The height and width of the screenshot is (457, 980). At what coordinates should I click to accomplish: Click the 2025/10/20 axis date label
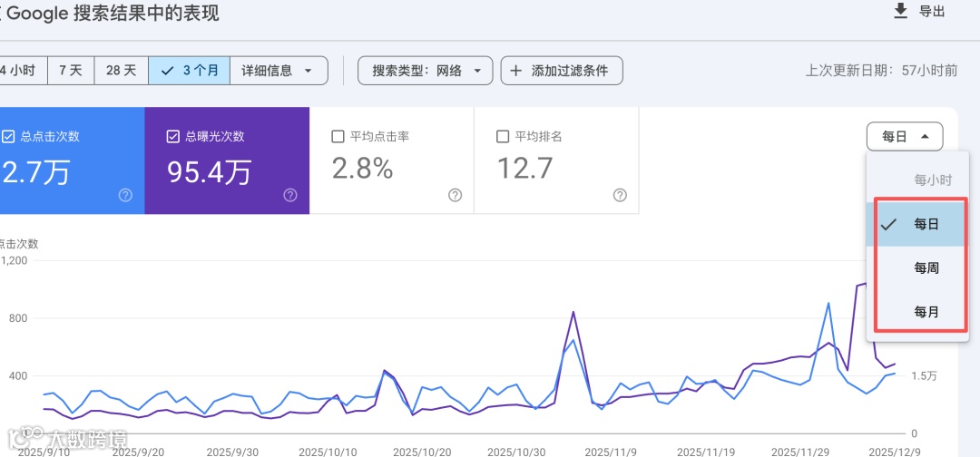[x=422, y=452]
